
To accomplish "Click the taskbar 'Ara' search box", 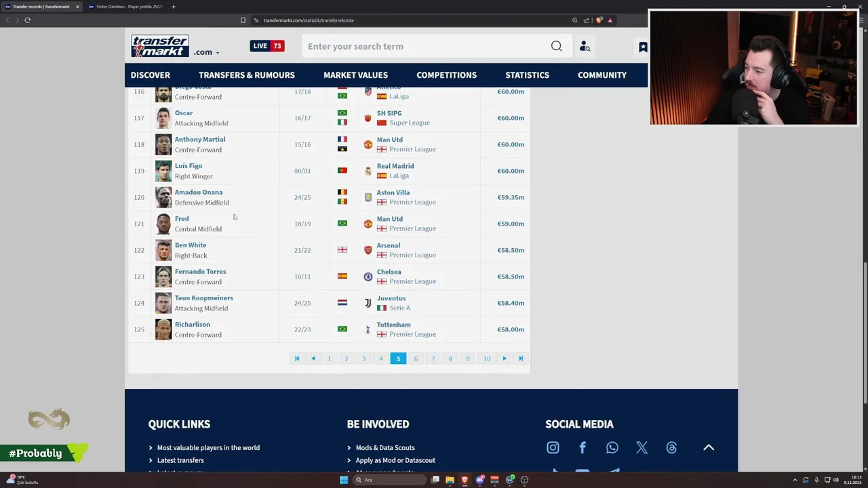I will tap(389, 480).
